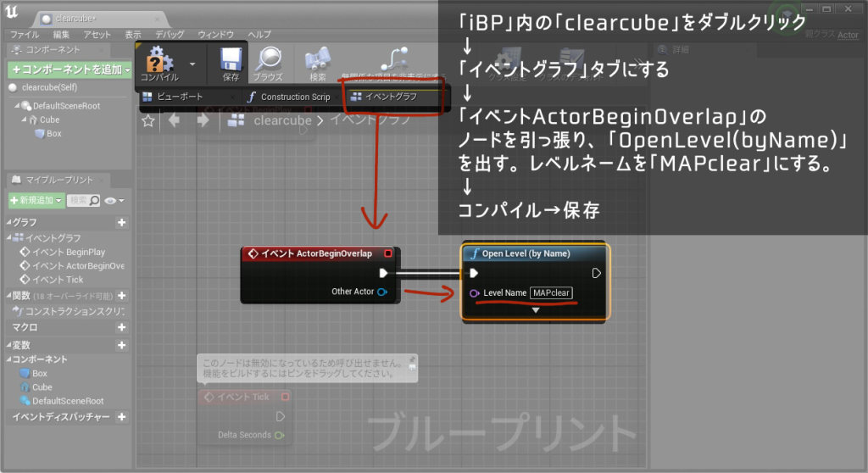Click the green コンポーネントを追加 button
The height and width of the screenshot is (473, 868).
68,69
